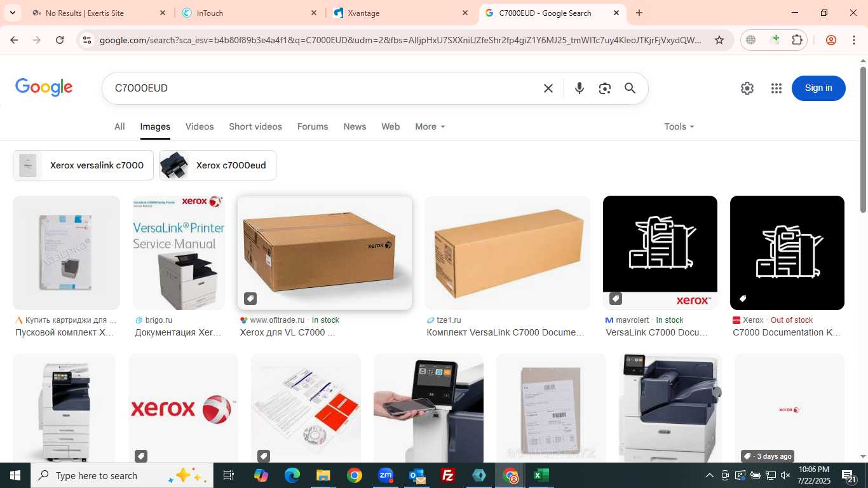Close the Xvantage browser tab
The width and height of the screenshot is (868, 488).
pyautogui.click(x=465, y=13)
